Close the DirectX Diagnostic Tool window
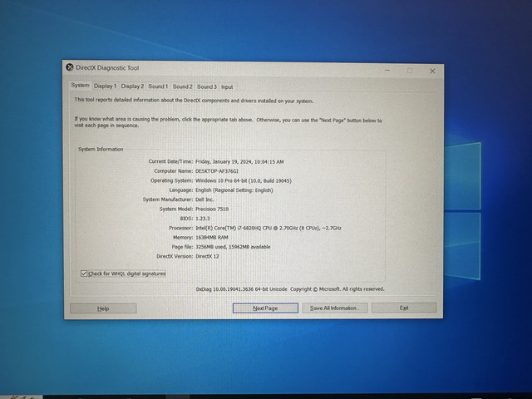 point(432,71)
